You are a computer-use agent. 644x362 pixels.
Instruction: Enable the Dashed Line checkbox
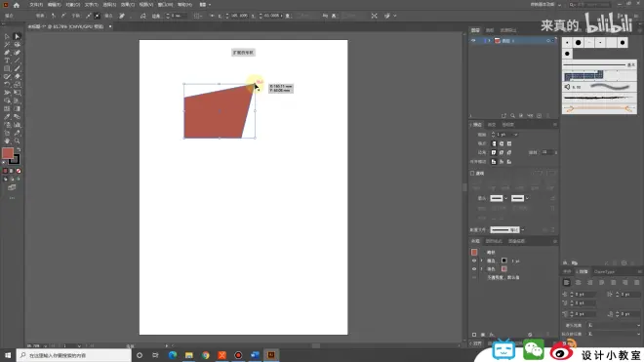472,174
